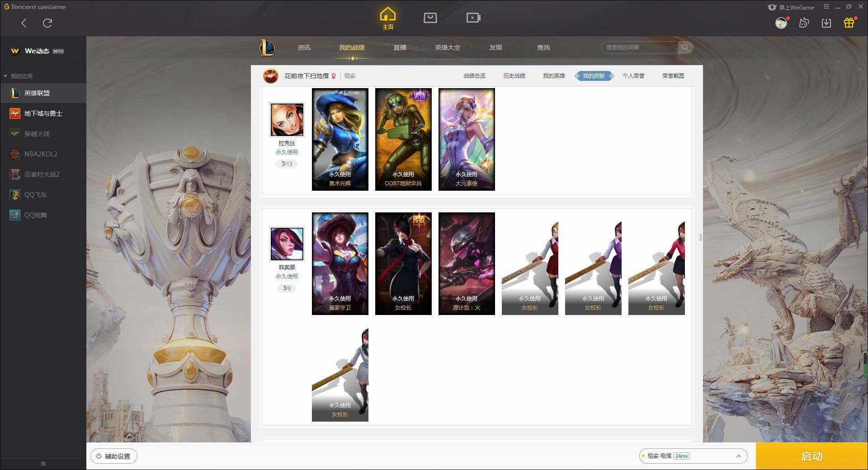Open the friends chat icon near avatar
This screenshot has width=868, height=470.
point(804,23)
